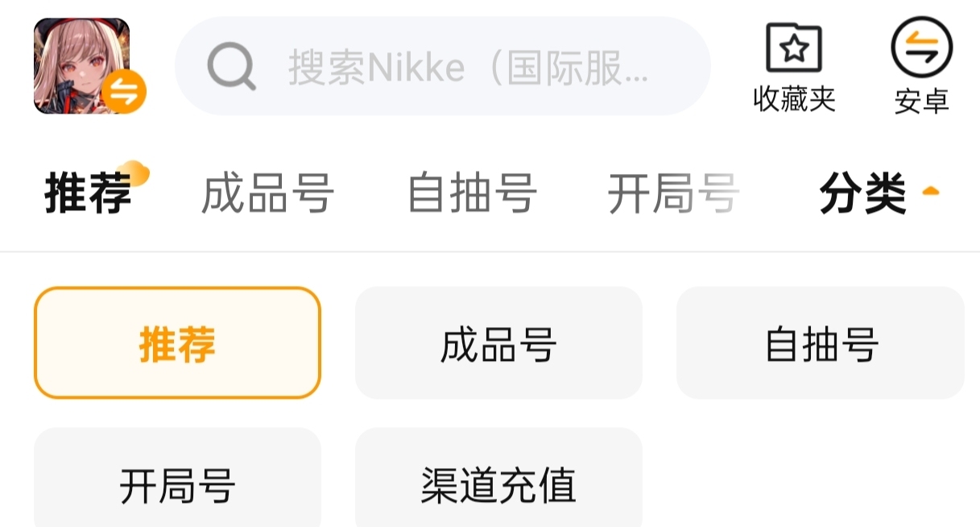
Task: Select the highlighted 推荐 category chip
Action: [177, 343]
